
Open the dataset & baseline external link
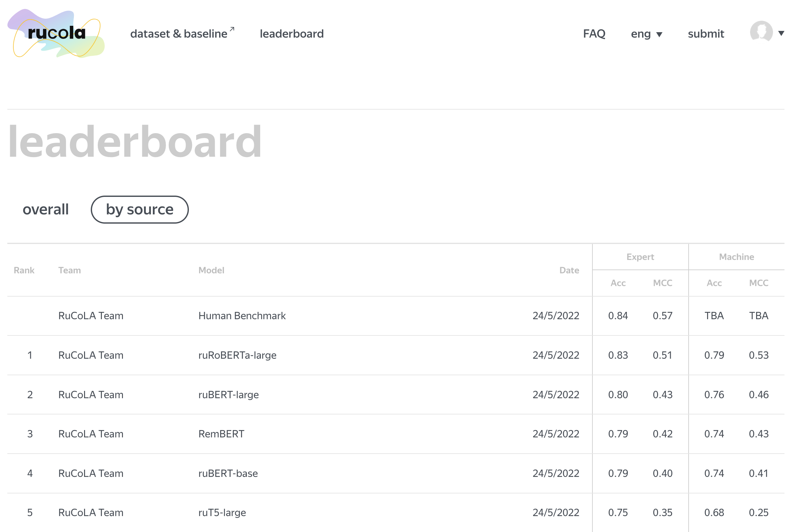tap(182, 33)
